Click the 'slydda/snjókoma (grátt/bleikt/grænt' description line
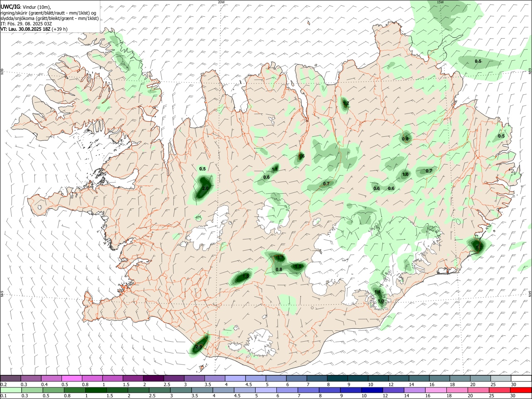 [49, 18]
